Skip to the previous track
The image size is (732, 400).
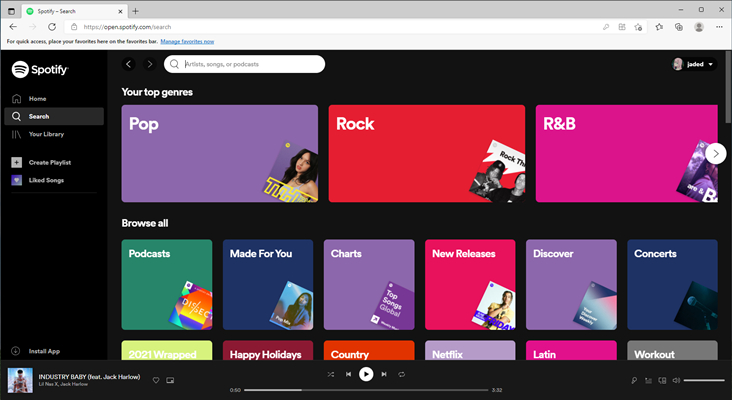[x=348, y=374]
